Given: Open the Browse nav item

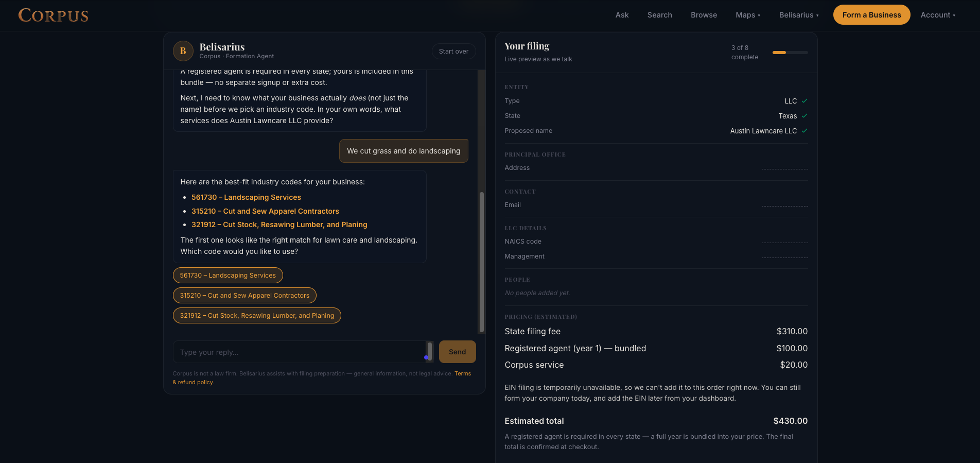Looking at the screenshot, I should coord(704,15).
